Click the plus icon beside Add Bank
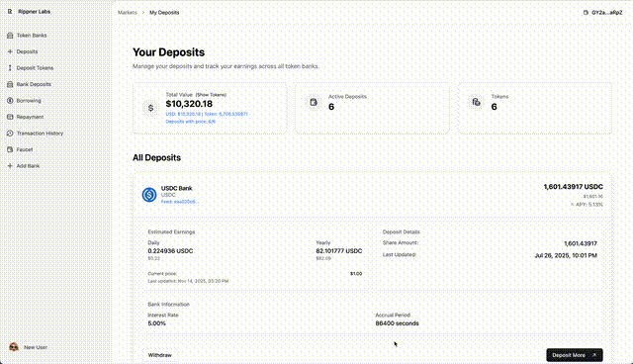Screen dimensions: 633x364 (10, 166)
